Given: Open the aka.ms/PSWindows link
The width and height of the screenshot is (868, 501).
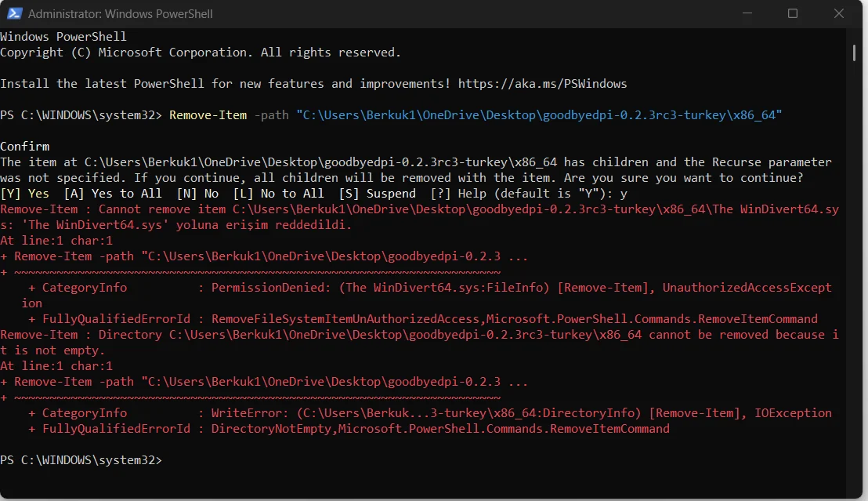Looking at the screenshot, I should point(542,84).
